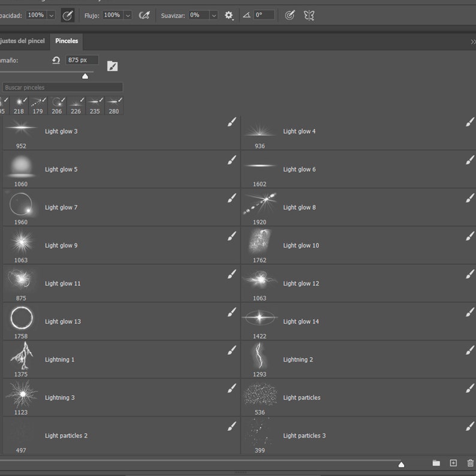The height and width of the screenshot is (476, 476).
Task: Click the brush size slider handle
Action: click(x=85, y=76)
